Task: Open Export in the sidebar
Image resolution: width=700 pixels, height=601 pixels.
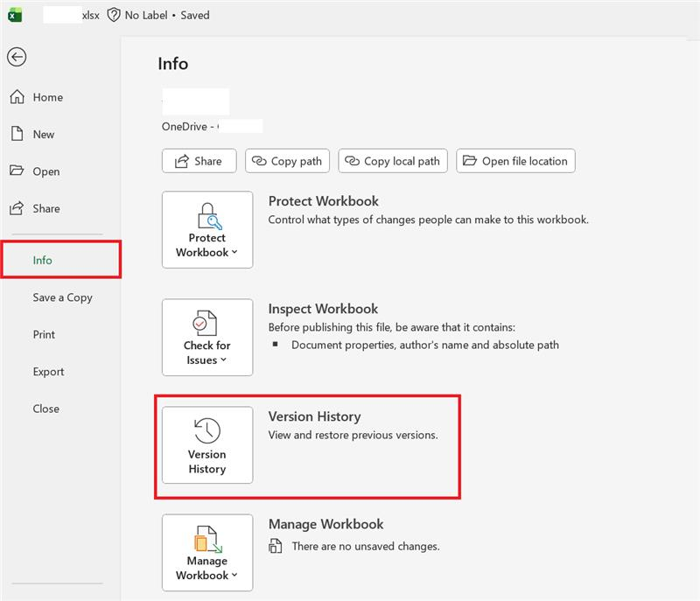Action: point(48,372)
